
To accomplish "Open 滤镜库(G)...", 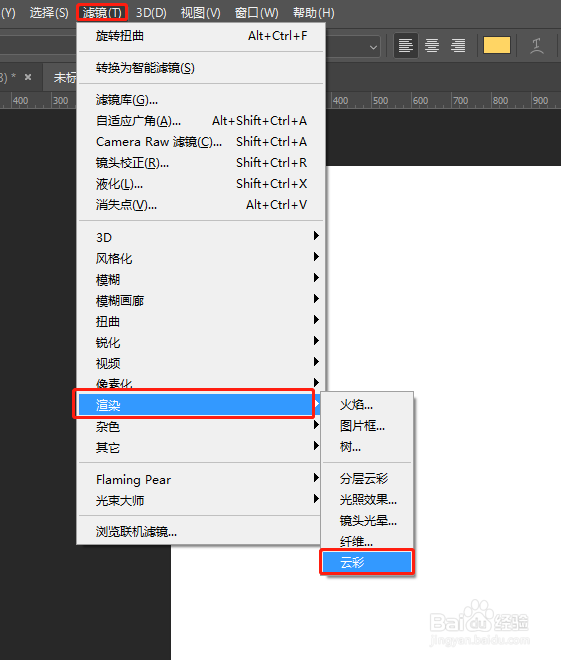I will pos(201,100).
